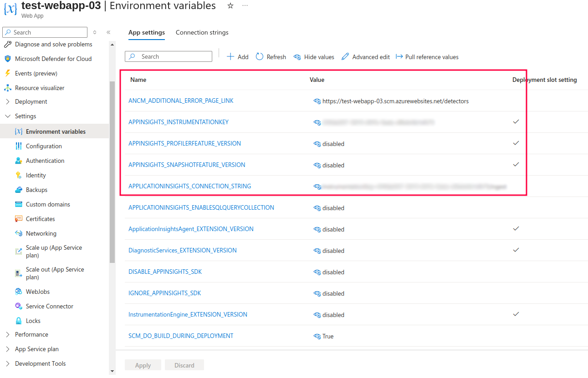
Task: Open Resource visualizer from the sidebar icon
Action: [x=7, y=88]
